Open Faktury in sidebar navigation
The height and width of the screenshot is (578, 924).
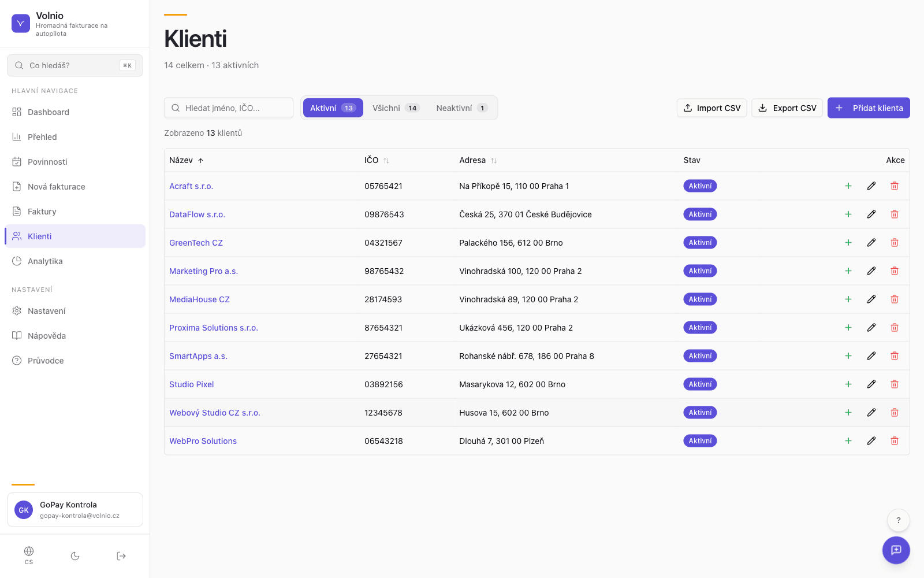[x=75, y=212]
